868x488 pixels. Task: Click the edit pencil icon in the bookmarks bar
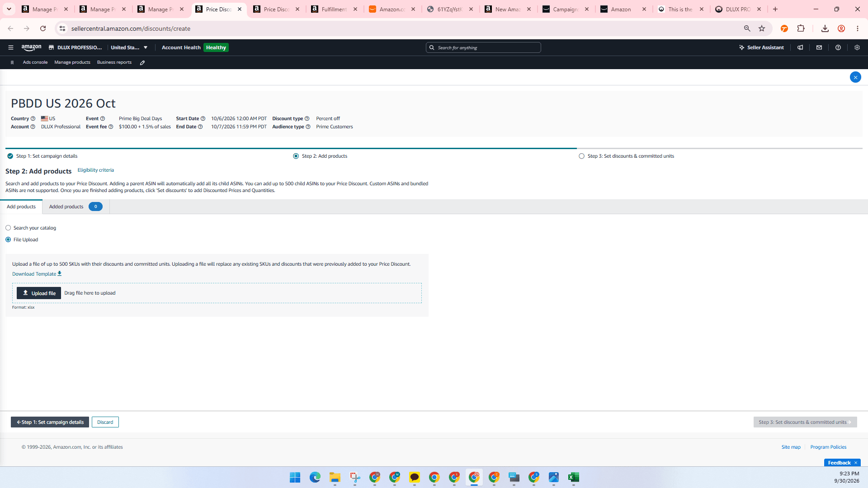point(142,63)
